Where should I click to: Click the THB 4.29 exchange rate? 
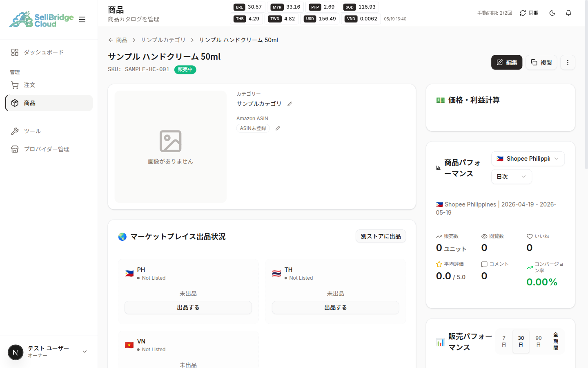247,19
